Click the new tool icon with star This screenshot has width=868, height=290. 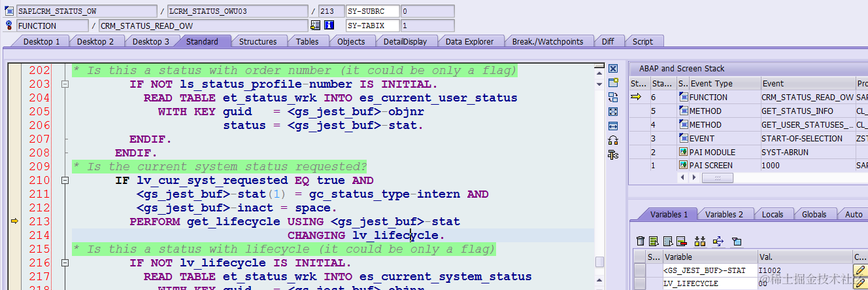tap(613, 83)
